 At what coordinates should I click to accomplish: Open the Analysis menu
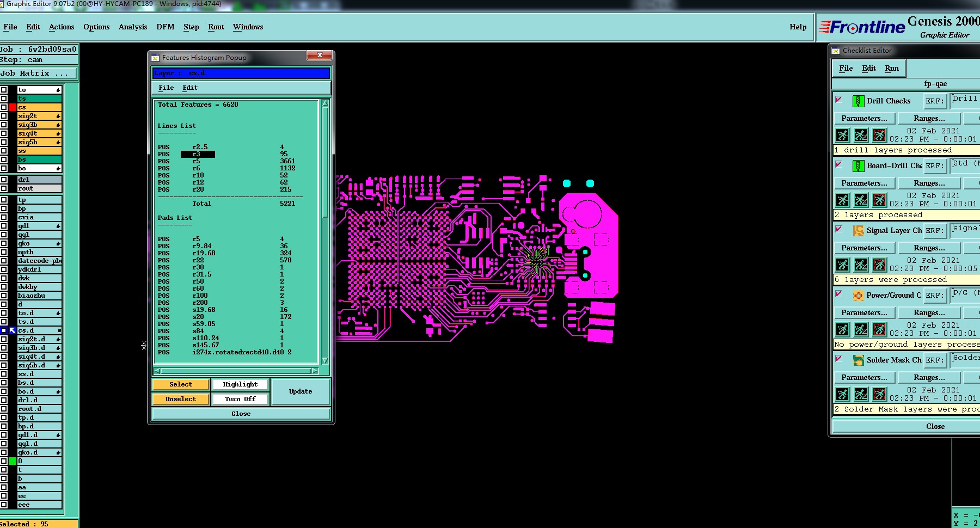click(133, 27)
